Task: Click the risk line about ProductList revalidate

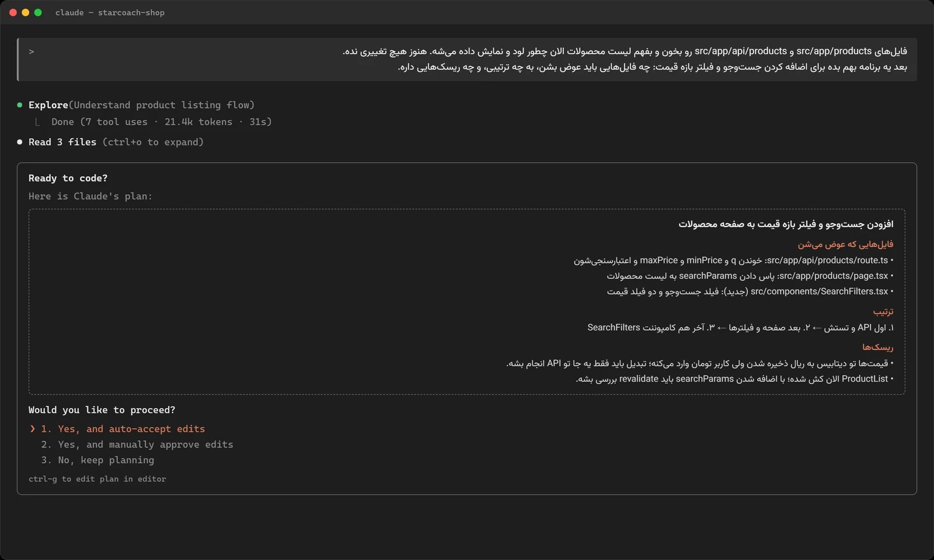Action: [x=734, y=379]
